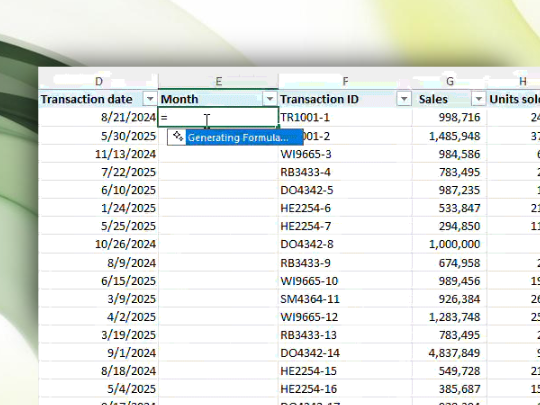Select sales value 926,384
The image size is (540, 405).
pos(449,299)
